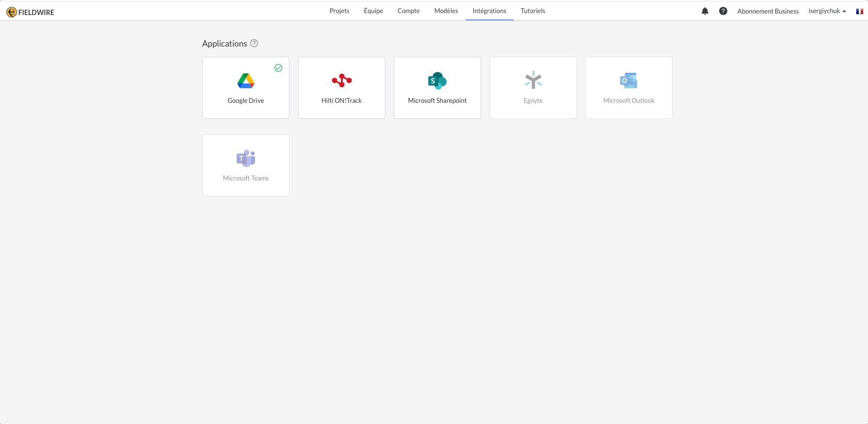868x424 pixels.
Task: Click the Hilti ON!Track label
Action: pos(342,100)
